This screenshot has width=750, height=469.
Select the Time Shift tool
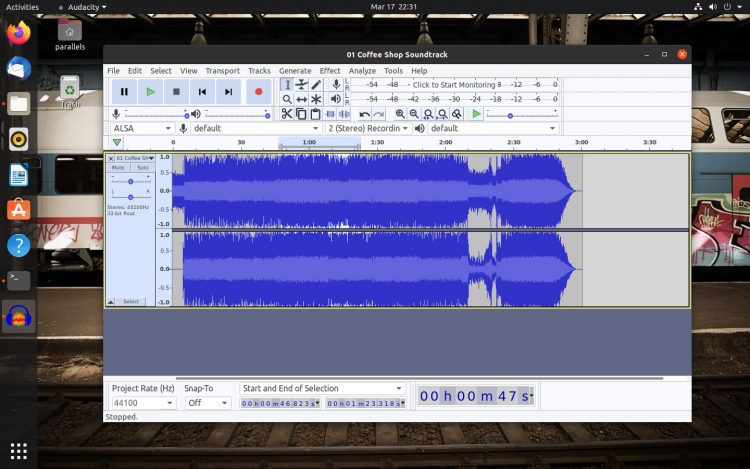(301, 99)
